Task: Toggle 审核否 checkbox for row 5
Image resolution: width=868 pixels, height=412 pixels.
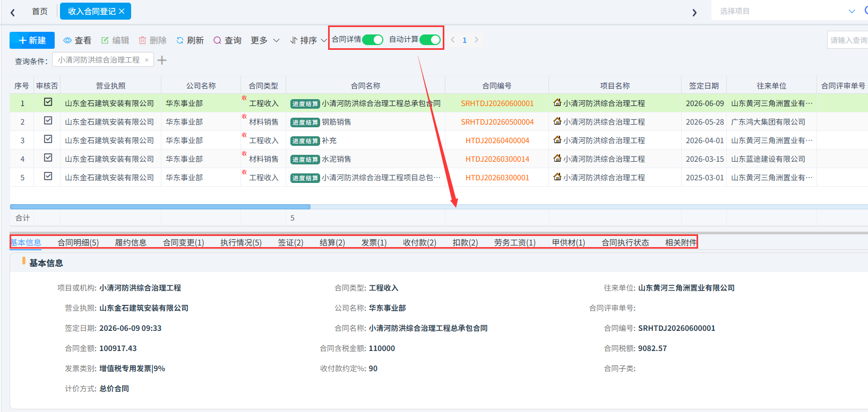Action: (x=48, y=176)
